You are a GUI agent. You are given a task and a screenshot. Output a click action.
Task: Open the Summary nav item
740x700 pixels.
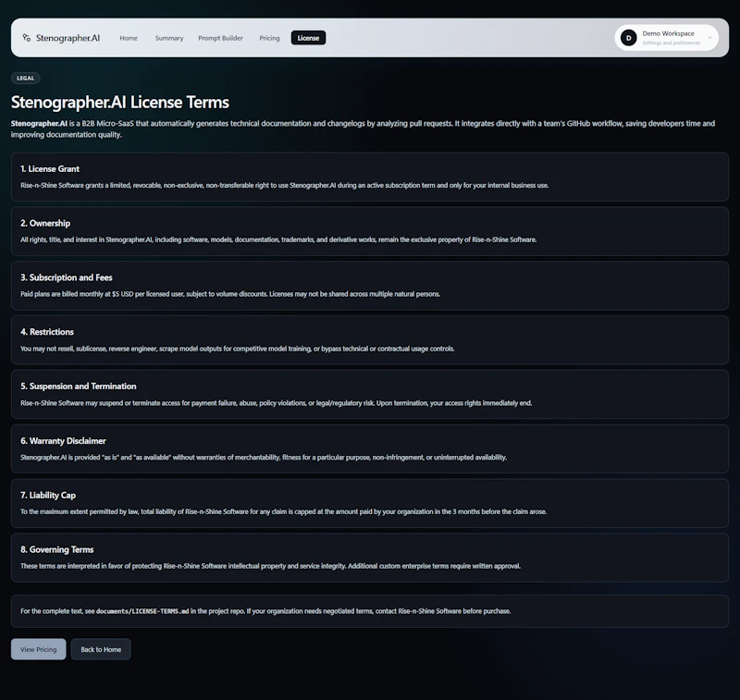click(x=169, y=38)
